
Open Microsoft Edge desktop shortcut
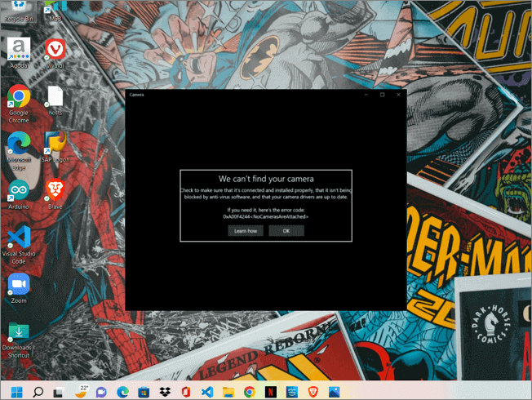click(x=19, y=151)
